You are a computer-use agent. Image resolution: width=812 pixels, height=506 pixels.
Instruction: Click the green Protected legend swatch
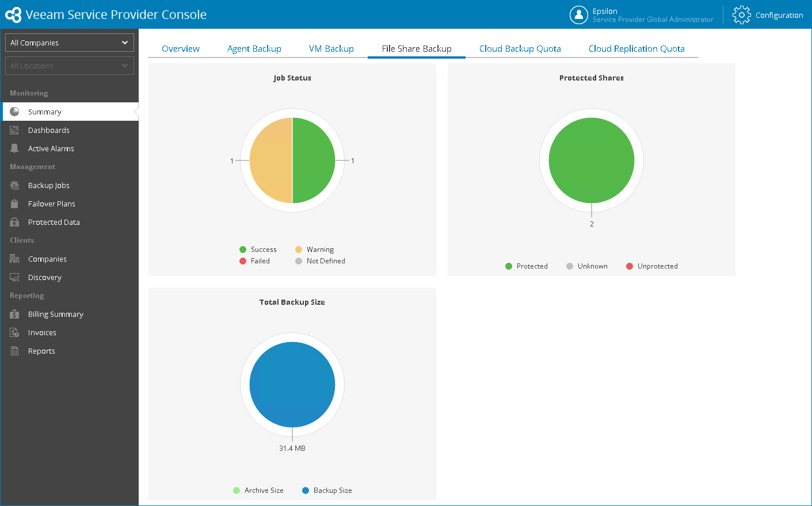tap(509, 266)
